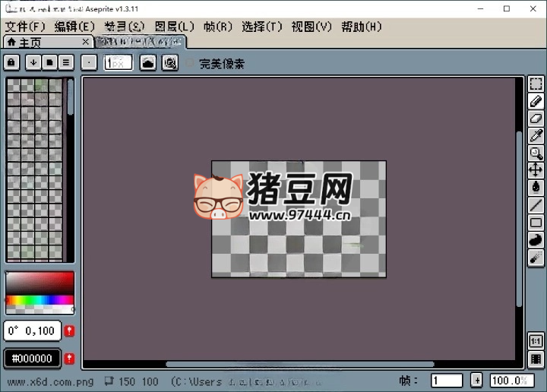Click the foreground color 0° 0,100 box
The image size is (547, 392).
(32, 330)
